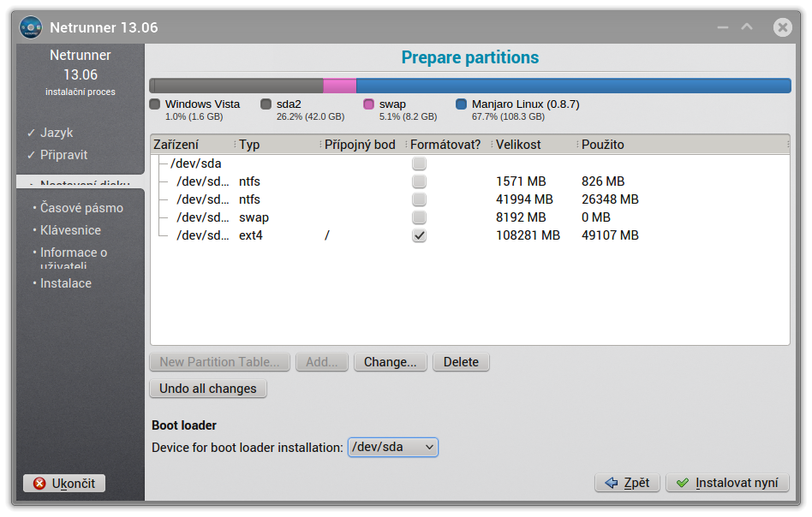Click the blue Manjaro segment in partition bar
812x517 pixels.
(x=574, y=86)
